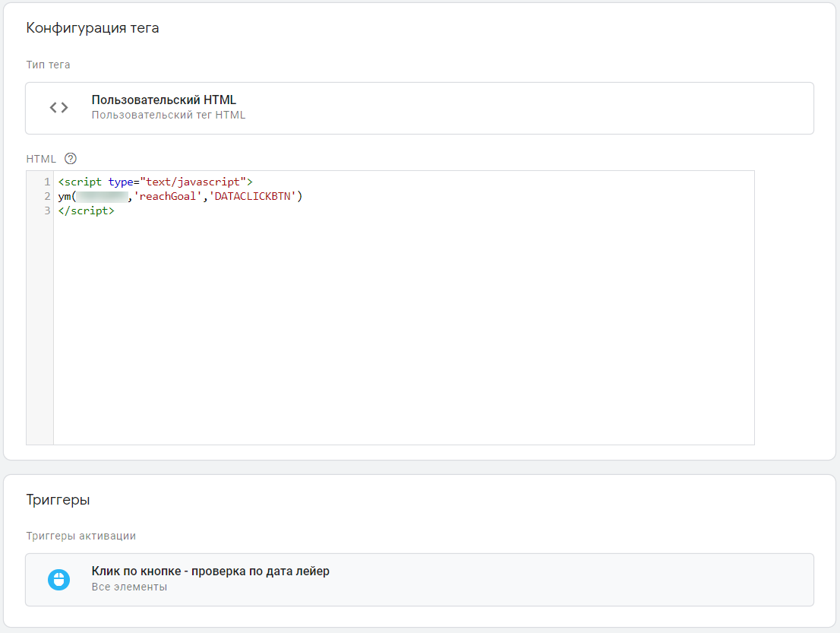Screen dimensions: 840x633
Task: Click the HTML field label
Action: [41, 159]
